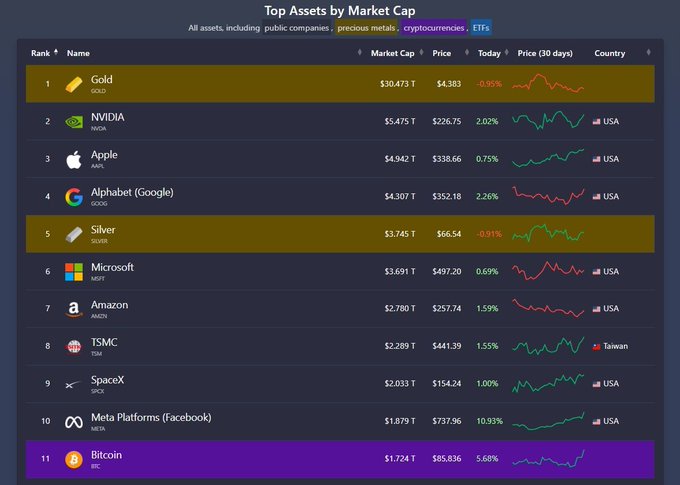Screen dimensions: 680x485
Task: Click the Microsoft logo icon
Action: pyautogui.click(x=74, y=272)
